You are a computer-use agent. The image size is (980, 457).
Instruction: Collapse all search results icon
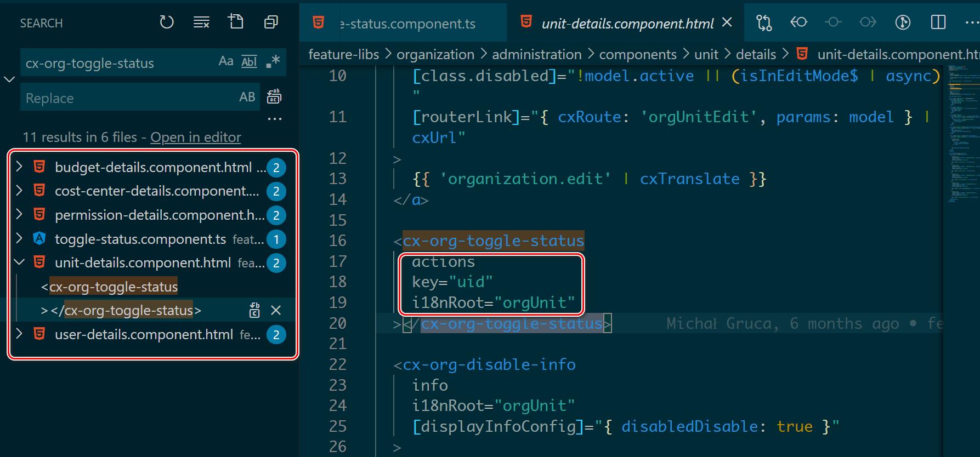271,22
